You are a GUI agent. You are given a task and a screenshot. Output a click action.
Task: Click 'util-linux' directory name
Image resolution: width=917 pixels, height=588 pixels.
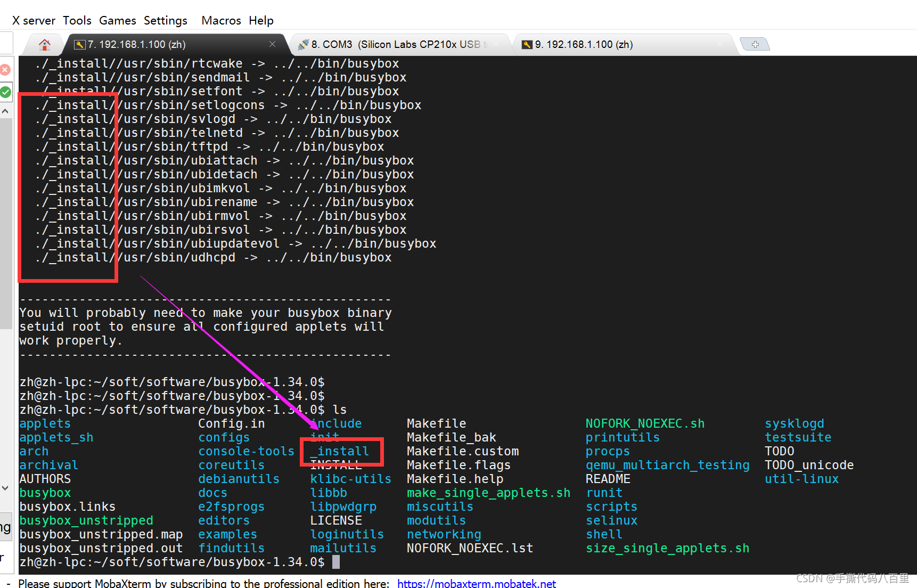pyautogui.click(x=801, y=479)
